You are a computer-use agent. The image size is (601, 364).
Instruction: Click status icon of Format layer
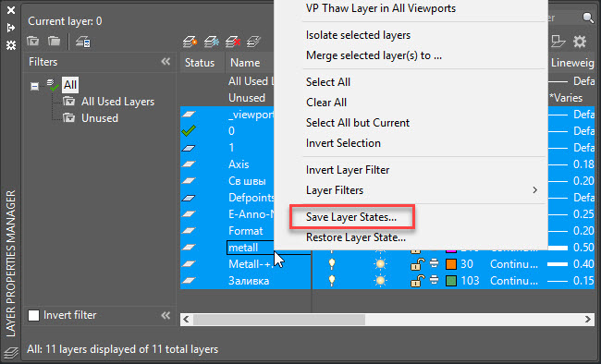[x=189, y=231]
